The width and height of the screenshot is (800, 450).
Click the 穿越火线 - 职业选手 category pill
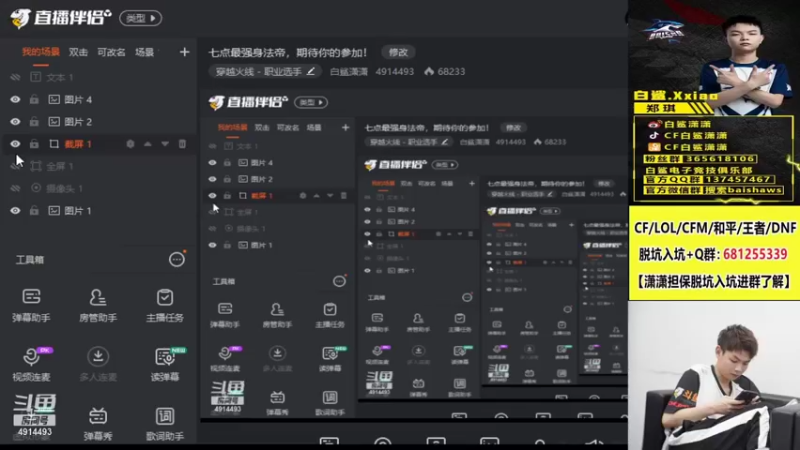coord(265,71)
